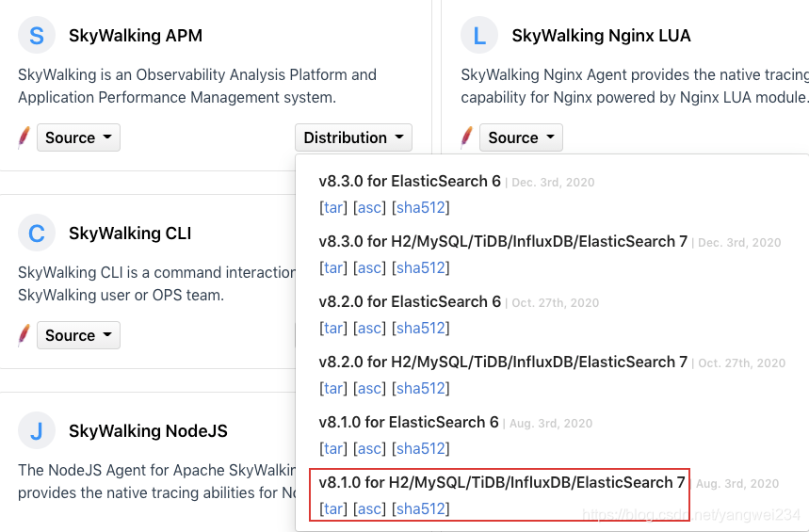Click the SkyWalking APM letter S icon
809x532 pixels.
[37, 35]
